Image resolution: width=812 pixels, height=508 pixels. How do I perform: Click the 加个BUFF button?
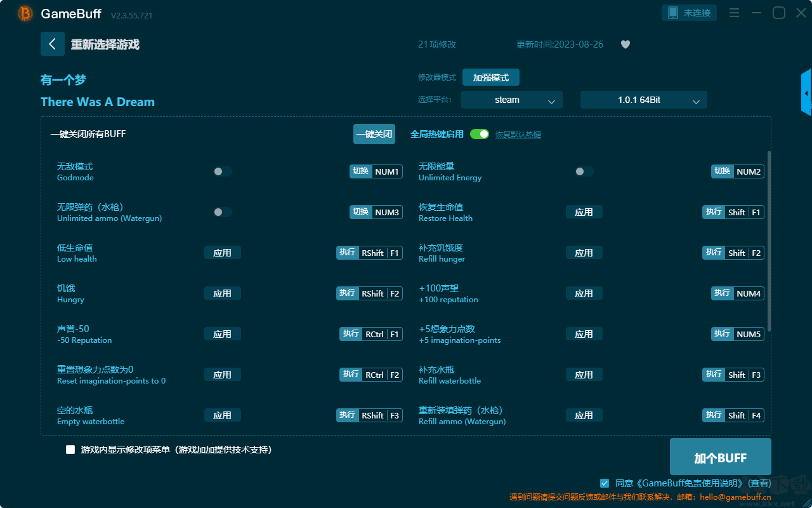(721, 457)
